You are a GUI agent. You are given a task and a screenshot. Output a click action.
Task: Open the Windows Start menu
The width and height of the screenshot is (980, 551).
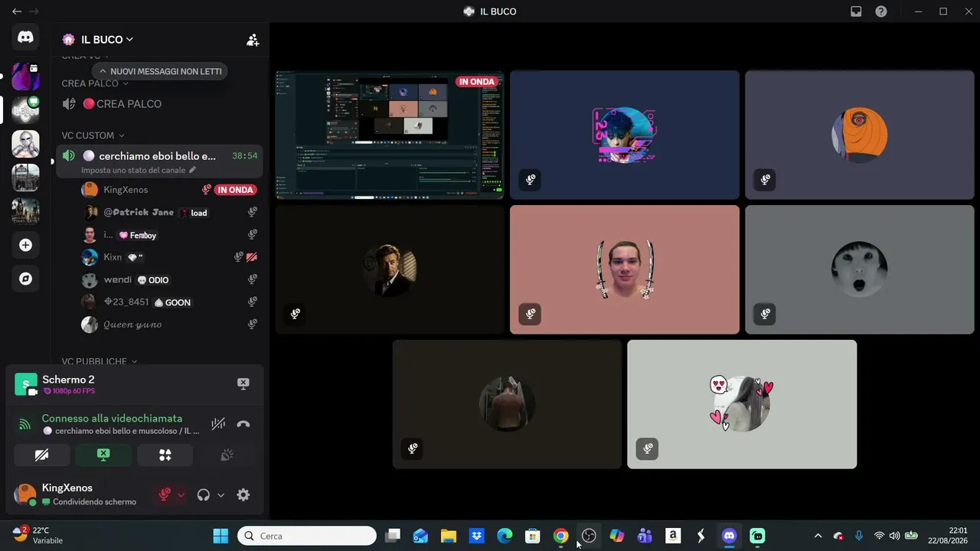point(220,536)
